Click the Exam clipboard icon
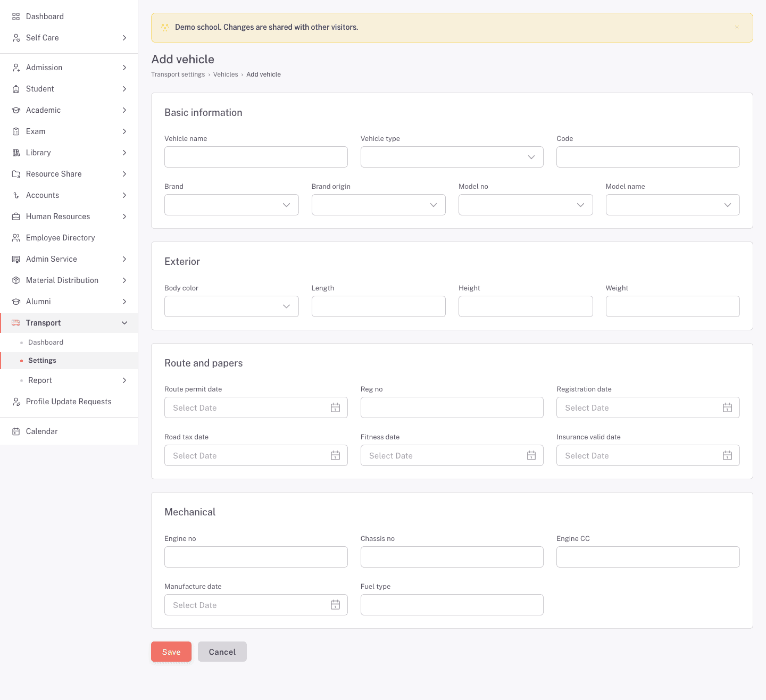 pyautogui.click(x=16, y=131)
